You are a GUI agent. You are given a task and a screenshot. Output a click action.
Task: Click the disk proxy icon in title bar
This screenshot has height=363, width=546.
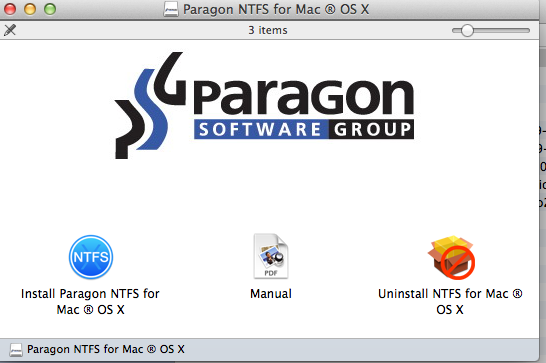[171, 9]
